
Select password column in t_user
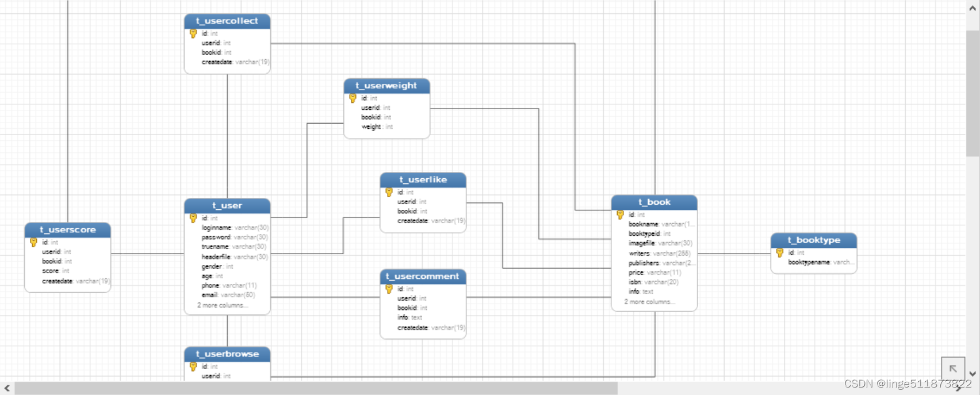click(235, 237)
